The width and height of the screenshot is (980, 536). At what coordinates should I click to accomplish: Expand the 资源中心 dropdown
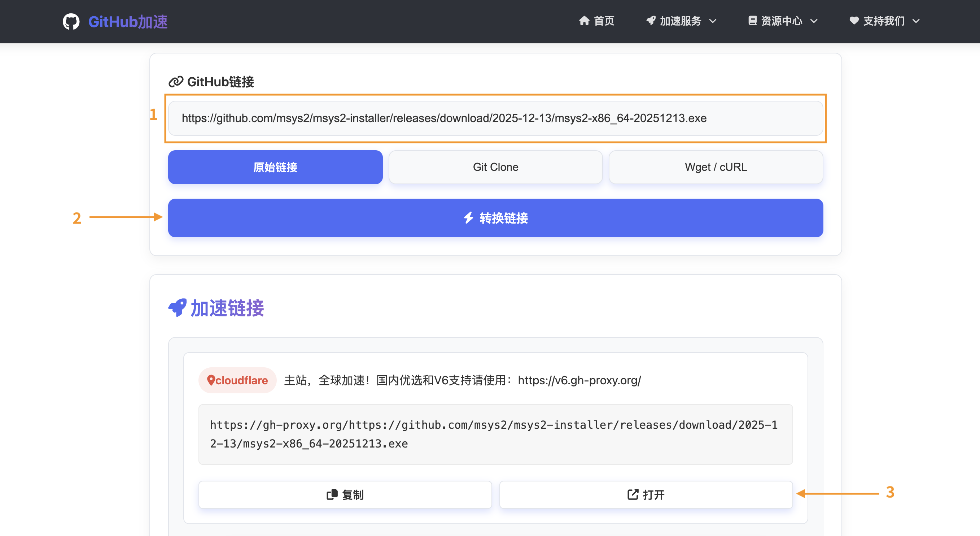click(781, 21)
